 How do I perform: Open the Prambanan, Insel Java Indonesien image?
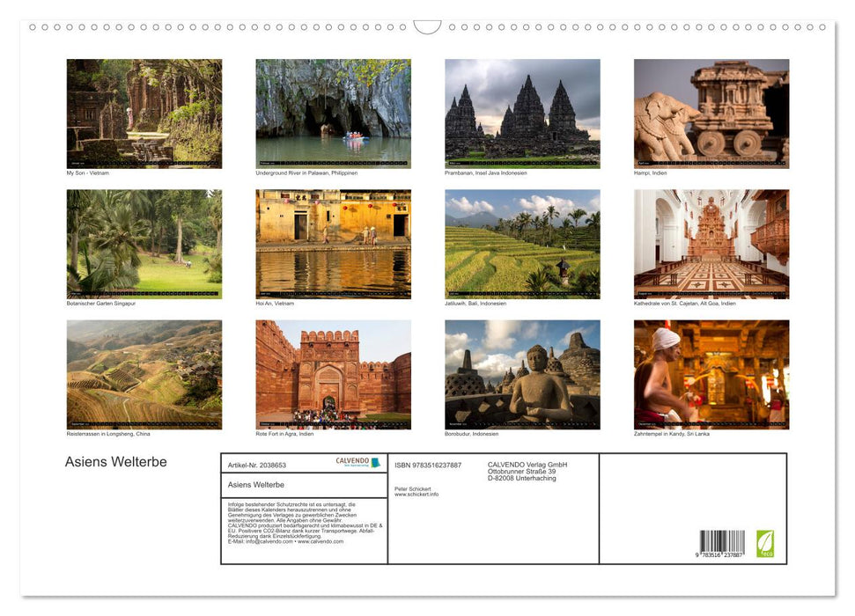[521, 113]
